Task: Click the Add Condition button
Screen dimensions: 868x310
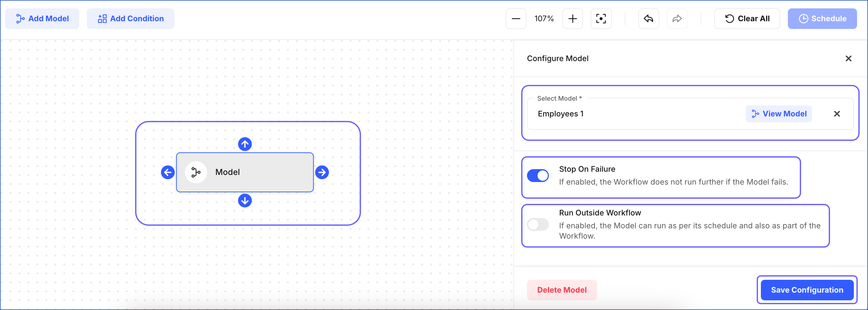Action: [130, 19]
